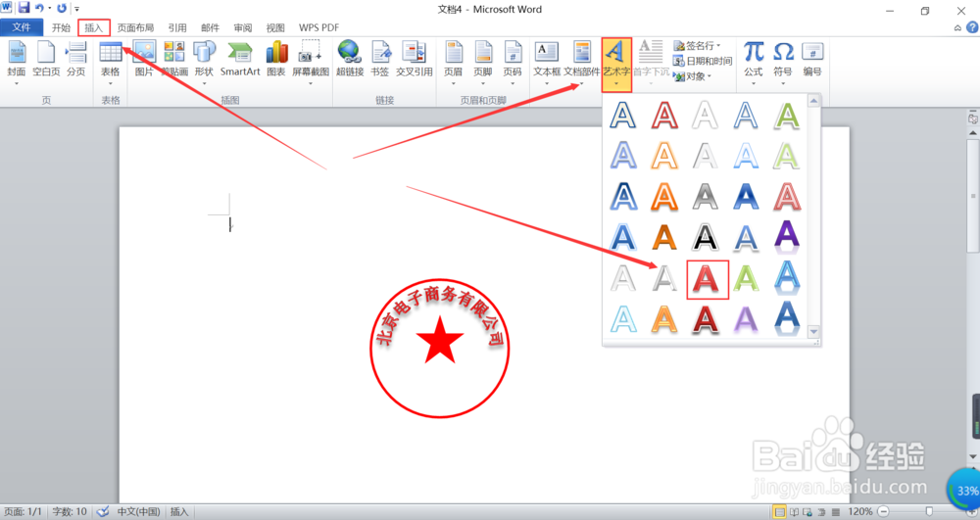Insert date and time (日期和时间)
The height and width of the screenshot is (520, 980).
[x=703, y=61]
